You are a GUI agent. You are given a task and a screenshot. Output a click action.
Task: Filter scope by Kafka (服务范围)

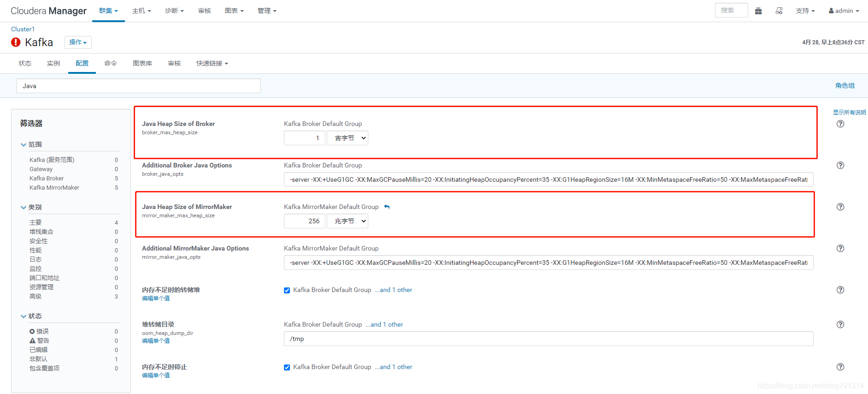coord(52,160)
